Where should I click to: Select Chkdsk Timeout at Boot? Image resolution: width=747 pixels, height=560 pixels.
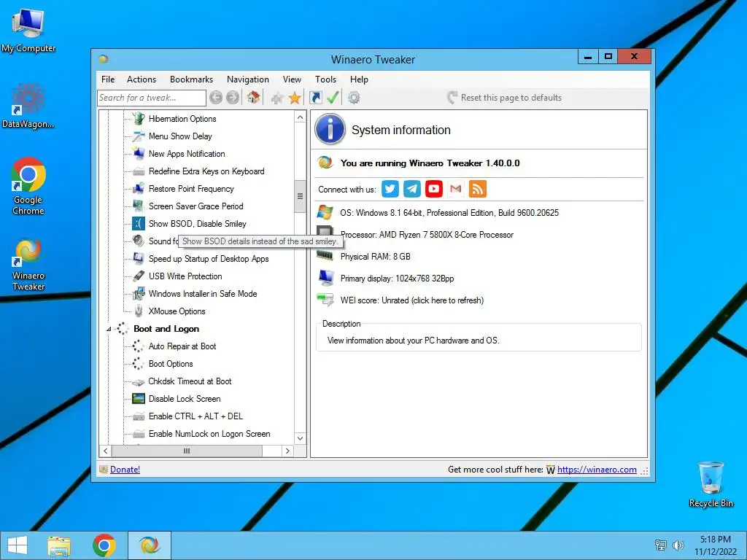[x=190, y=381]
